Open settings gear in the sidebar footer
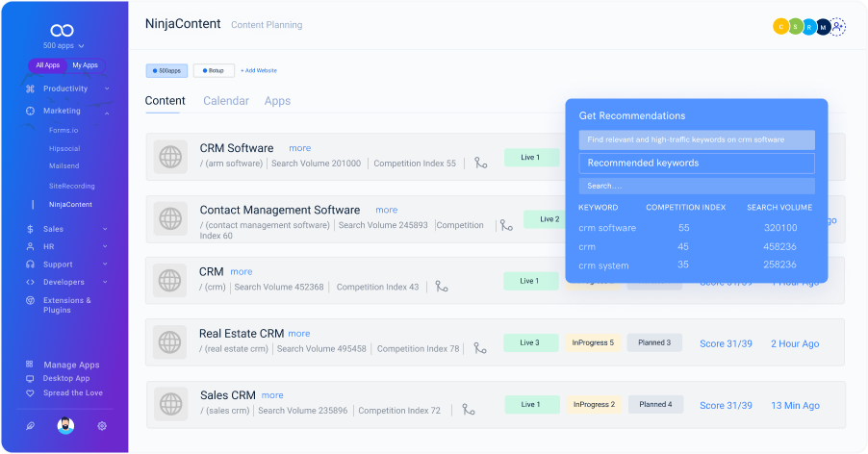The image size is (868, 454). tap(102, 425)
